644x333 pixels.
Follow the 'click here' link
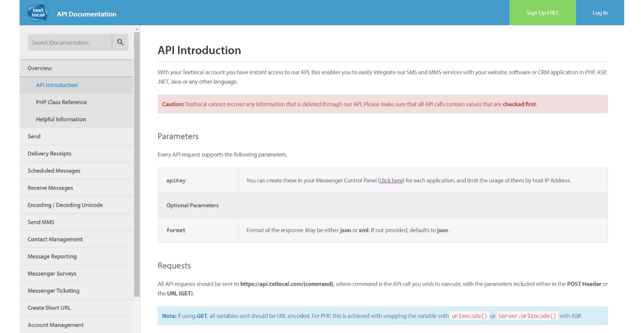point(391,180)
